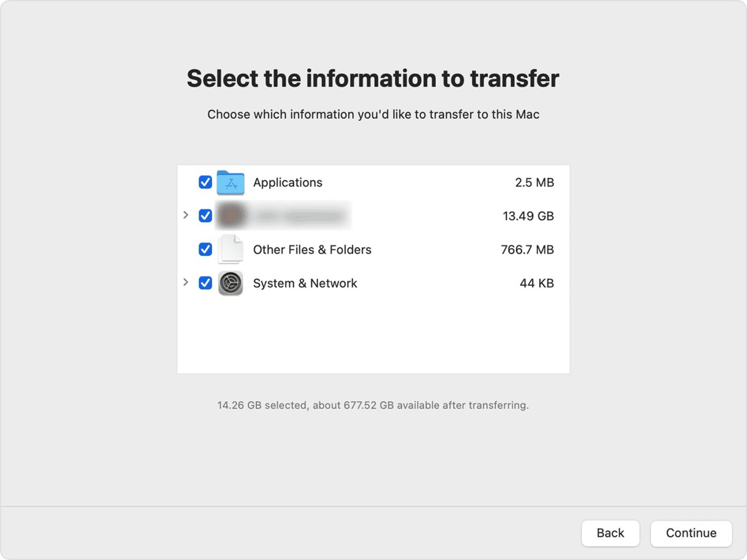The width and height of the screenshot is (747, 560).
Task: Select the Other Files & Folders label
Action: [x=312, y=249]
